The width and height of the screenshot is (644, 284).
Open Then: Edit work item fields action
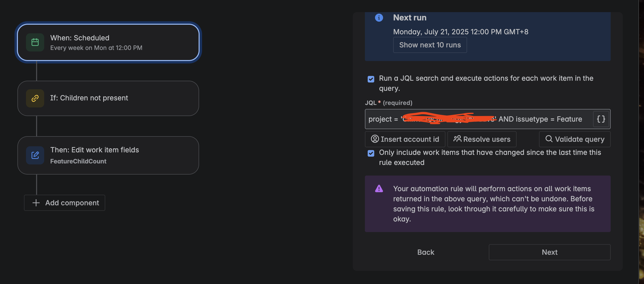click(108, 155)
